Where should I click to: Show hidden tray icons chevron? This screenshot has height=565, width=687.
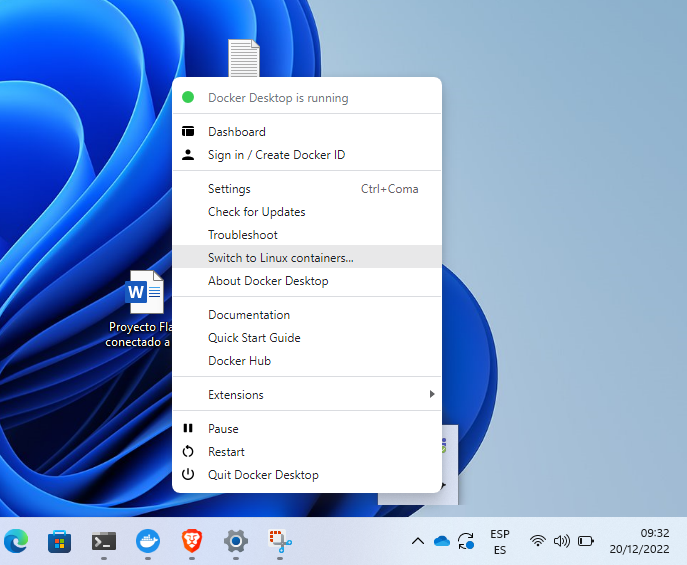[418, 541]
